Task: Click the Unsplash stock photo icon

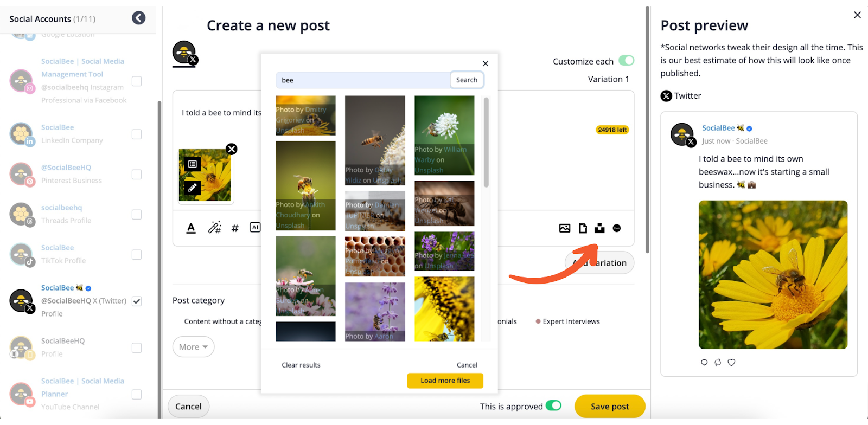Action: pos(599,228)
